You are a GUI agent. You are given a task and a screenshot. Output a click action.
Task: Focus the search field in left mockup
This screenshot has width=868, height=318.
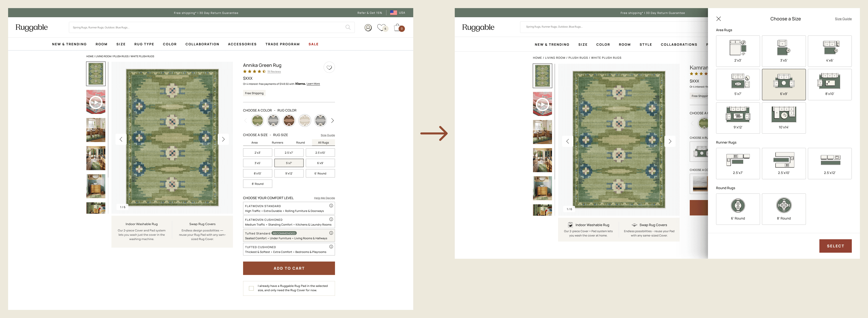(212, 27)
